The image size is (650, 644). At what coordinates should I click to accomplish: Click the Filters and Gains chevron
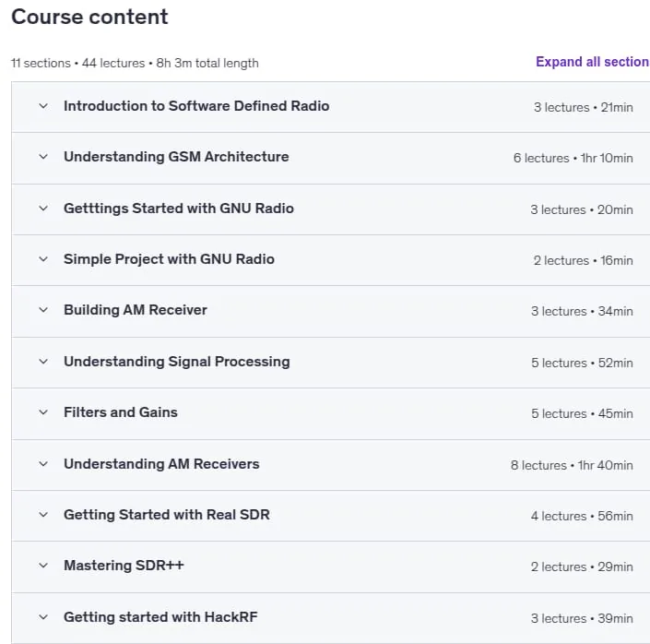(43, 412)
